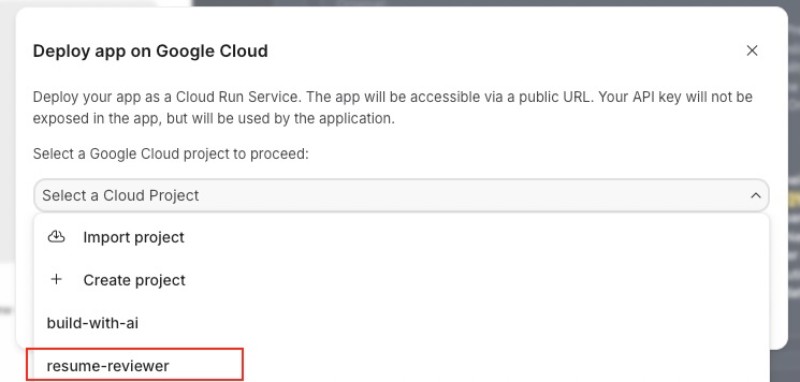The height and width of the screenshot is (382, 800).
Task: Select the build-with-ai project
Action: [x=401, y=323]
